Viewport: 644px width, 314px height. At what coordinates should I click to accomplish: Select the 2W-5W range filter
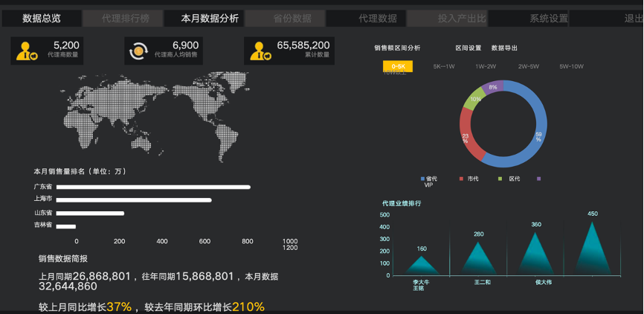[529, 66]
